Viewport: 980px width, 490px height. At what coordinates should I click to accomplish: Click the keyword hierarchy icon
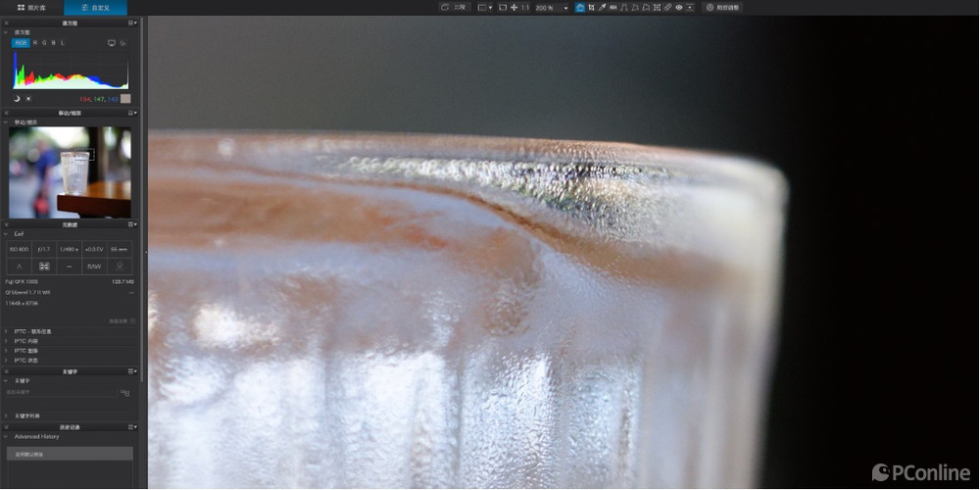click(125, 393)
